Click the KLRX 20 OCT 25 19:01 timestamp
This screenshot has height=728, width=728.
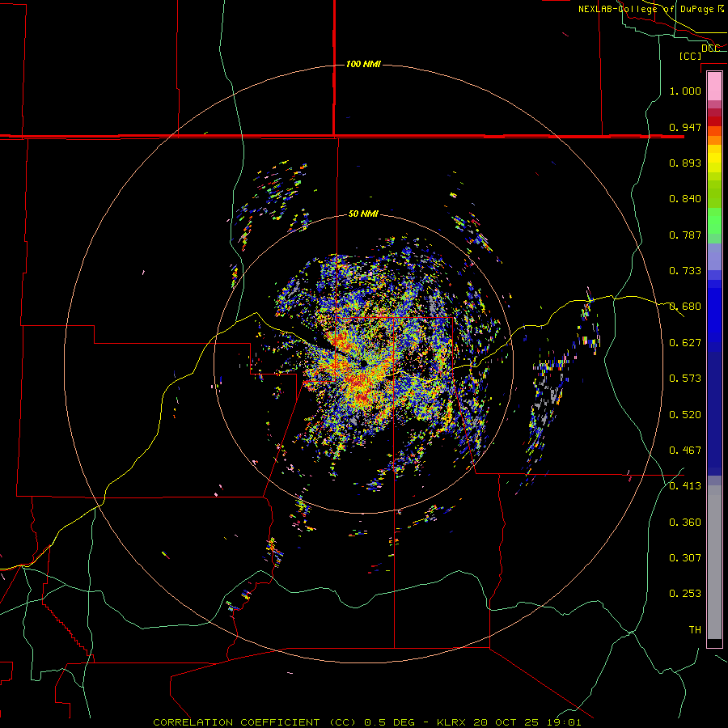tap(509, 722)
